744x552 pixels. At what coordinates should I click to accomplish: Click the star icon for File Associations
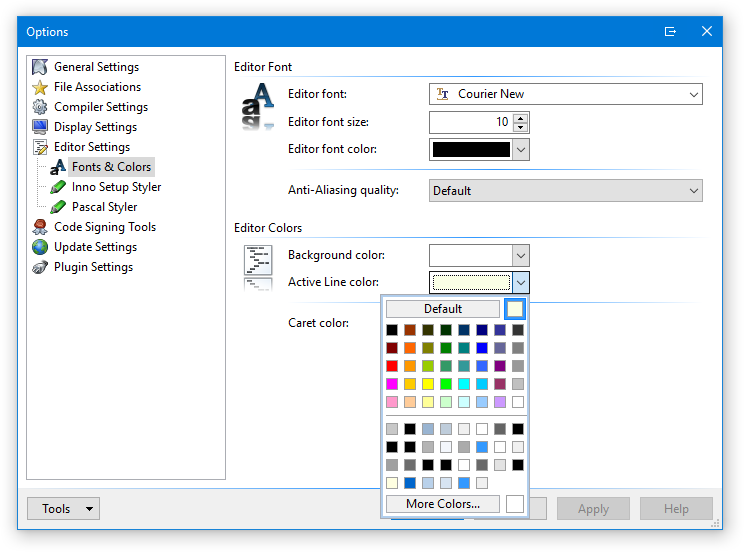point(40,87)
